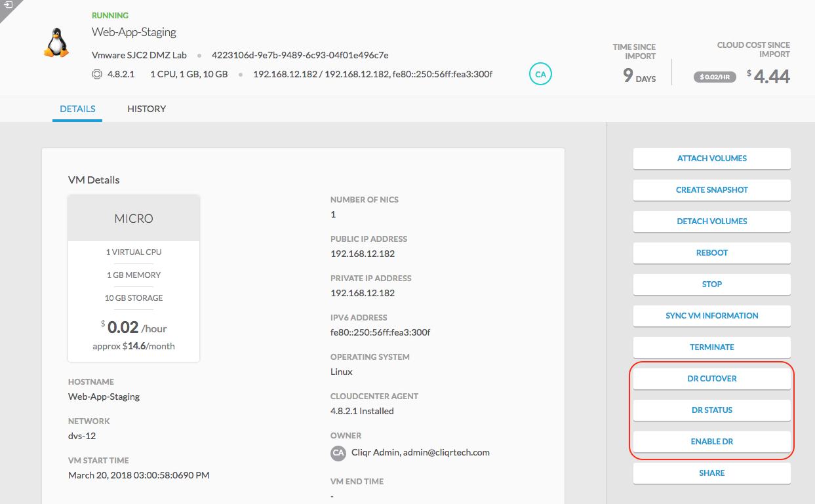Click the network value dvs-12
Image resolution: width=815 pixels, height=504 pixels.
82,436
